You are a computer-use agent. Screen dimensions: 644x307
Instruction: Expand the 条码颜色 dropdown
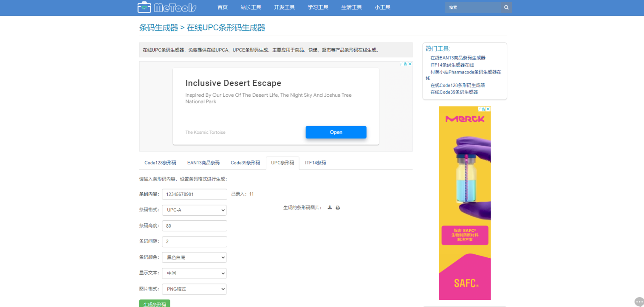(x=194, y=257)
